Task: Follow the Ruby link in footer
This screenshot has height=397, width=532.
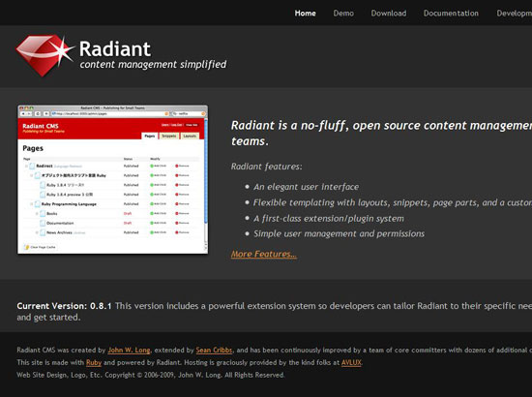Action: [94, 363]
